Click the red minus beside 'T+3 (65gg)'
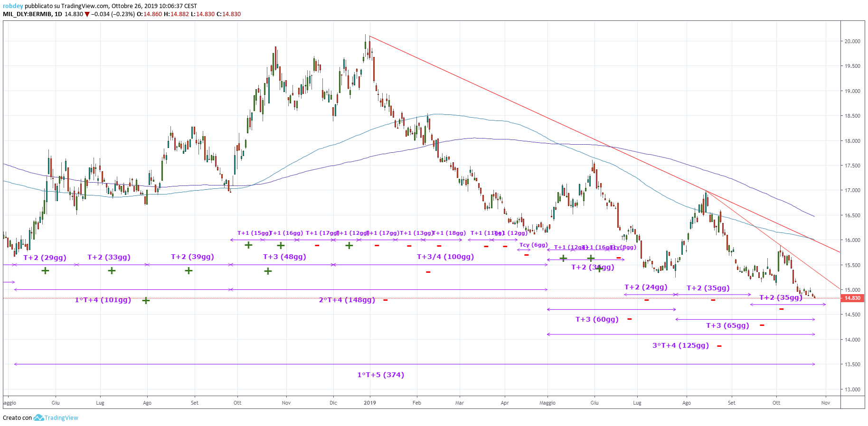 pyautogui.click(x=762, y=325)
